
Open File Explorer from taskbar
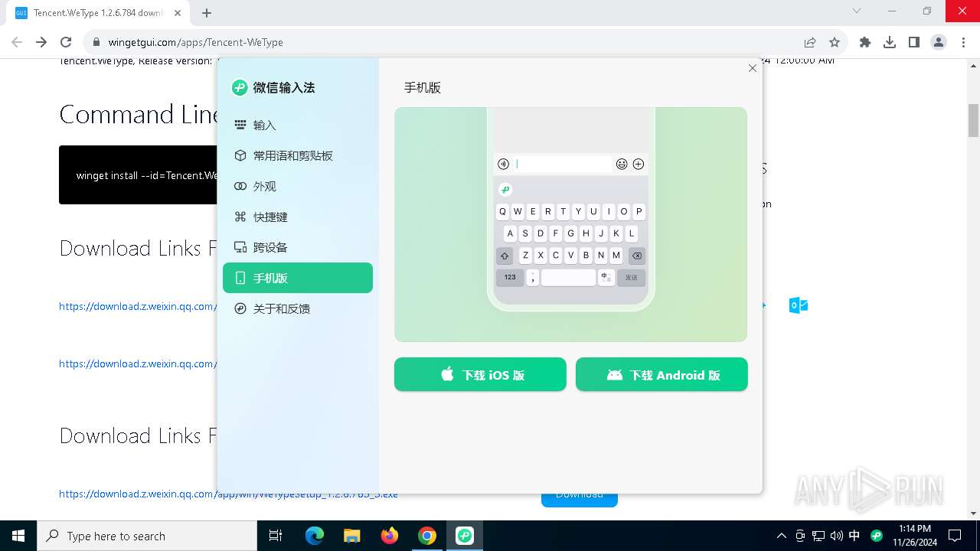click(x=352, y=536)
